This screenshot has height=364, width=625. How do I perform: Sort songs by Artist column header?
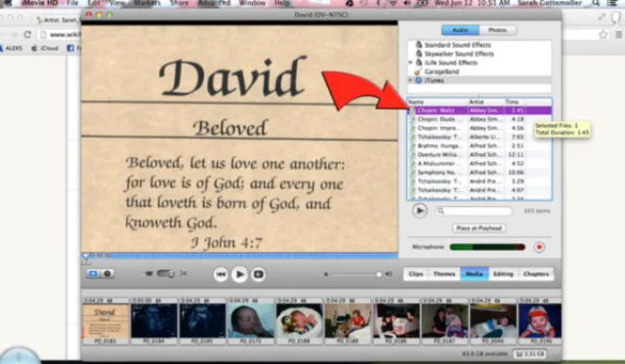[485, 101]
